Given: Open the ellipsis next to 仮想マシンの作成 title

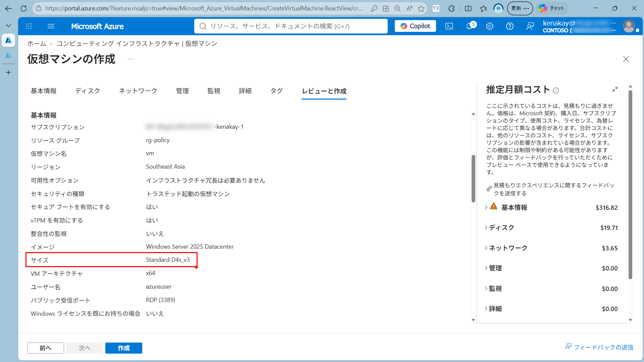Looking at the screenshot, I should pos(130,59).
